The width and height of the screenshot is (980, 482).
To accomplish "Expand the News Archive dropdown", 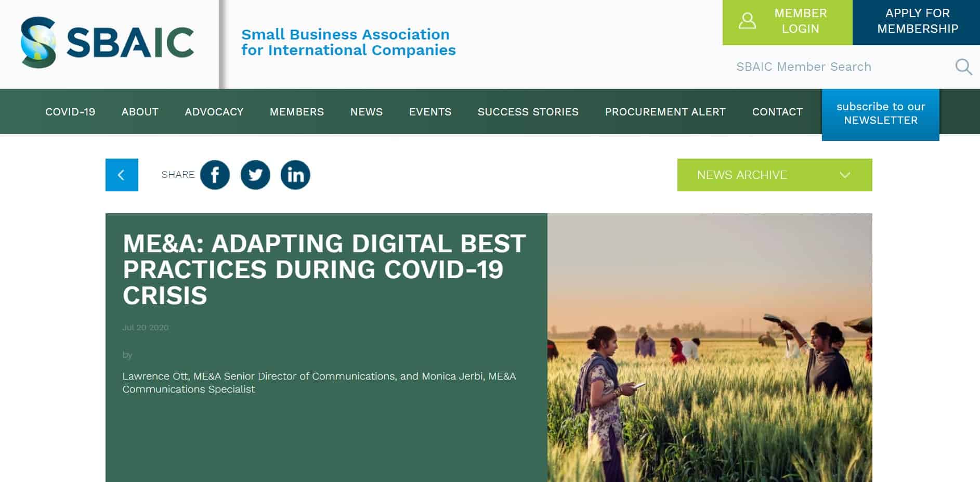I will 775,175.
